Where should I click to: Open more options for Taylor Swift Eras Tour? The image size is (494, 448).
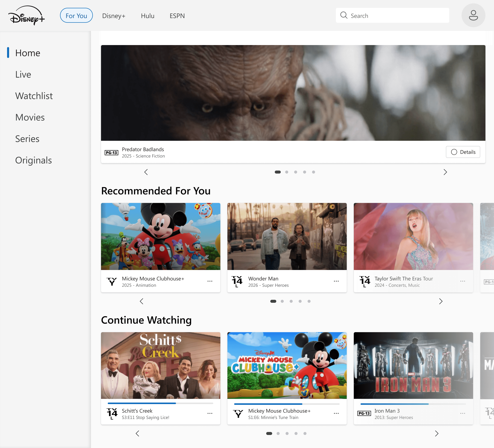(462, 281)
